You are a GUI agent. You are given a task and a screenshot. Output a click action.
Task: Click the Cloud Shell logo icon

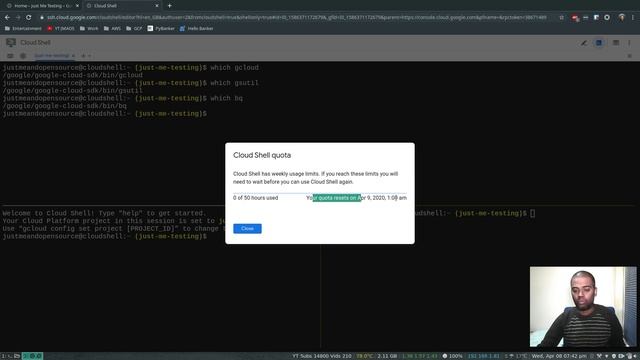pyautogui.click(x=11, y=42)
